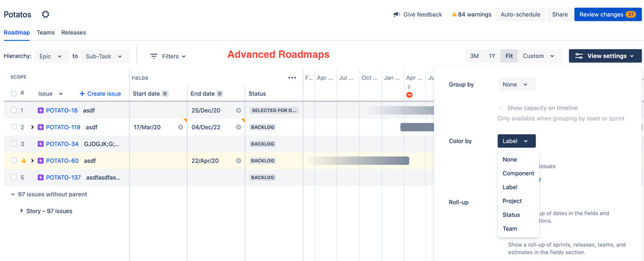
Task: Click the View settings sliders icon
Action: tap(579, 56)
